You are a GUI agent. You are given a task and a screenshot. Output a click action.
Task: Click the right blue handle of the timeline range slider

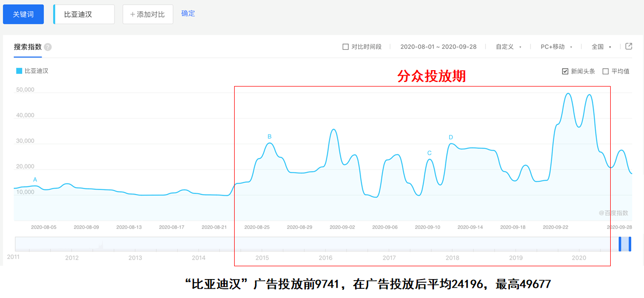[630, 244]
